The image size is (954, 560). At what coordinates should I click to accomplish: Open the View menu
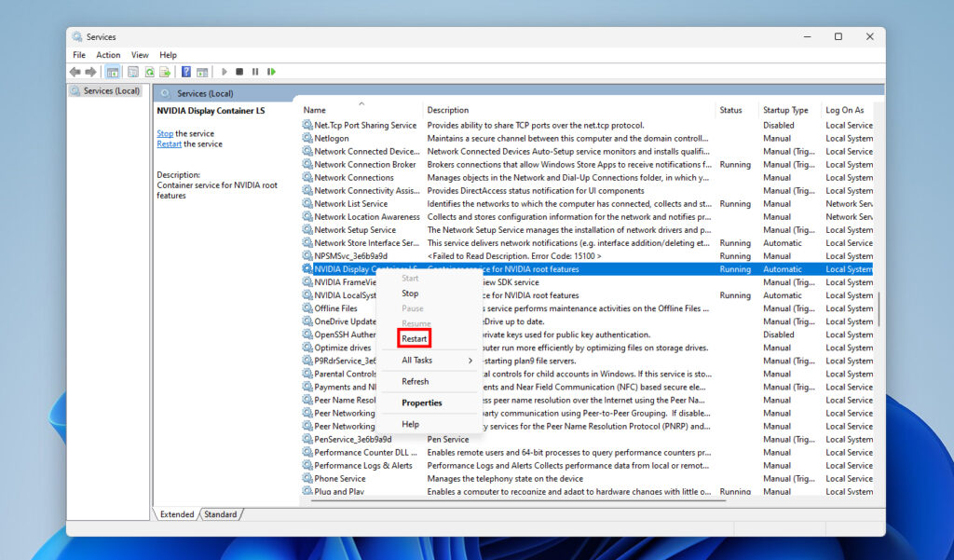pyautogui.click(x=140, y=55)
